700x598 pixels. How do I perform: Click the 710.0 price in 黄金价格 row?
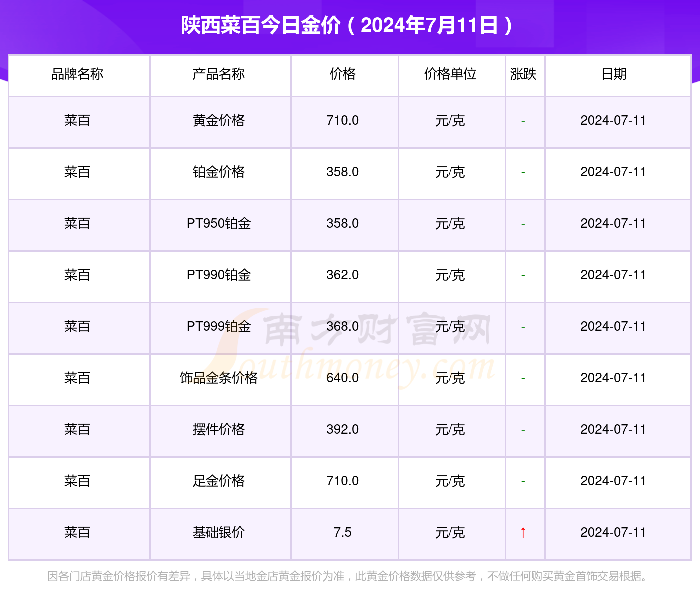coord(343,121)
